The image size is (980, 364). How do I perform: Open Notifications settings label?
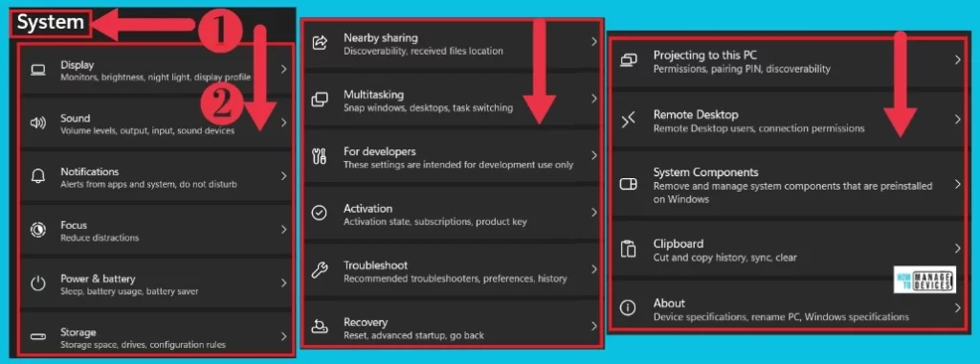tap(89, 171)
